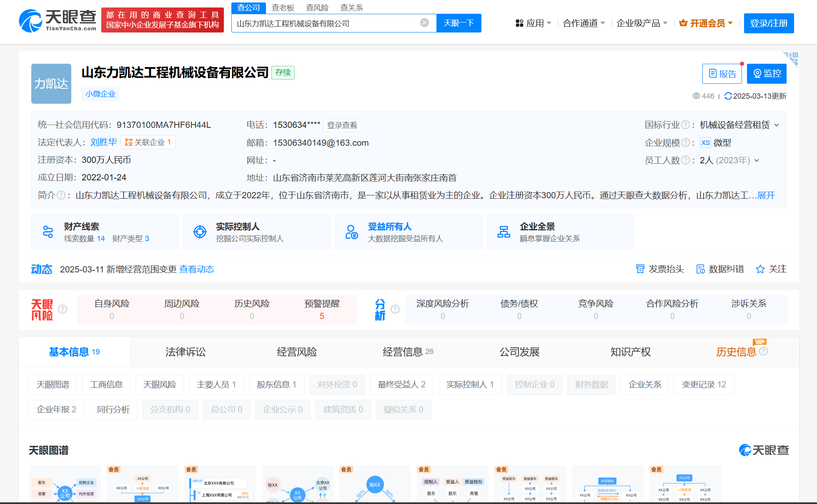The height and width of the screenshot is (504, 817).
Task: Open the 历史信息 VIP tab
Action: pos(737,352)
